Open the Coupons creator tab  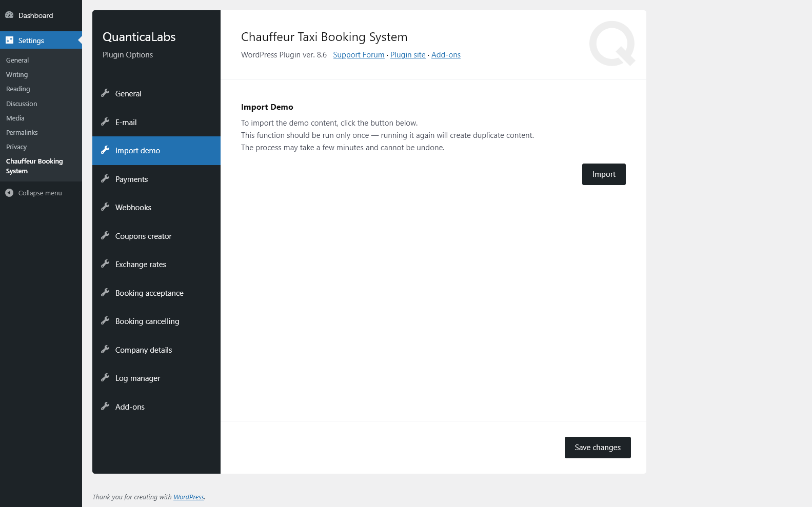156,236
